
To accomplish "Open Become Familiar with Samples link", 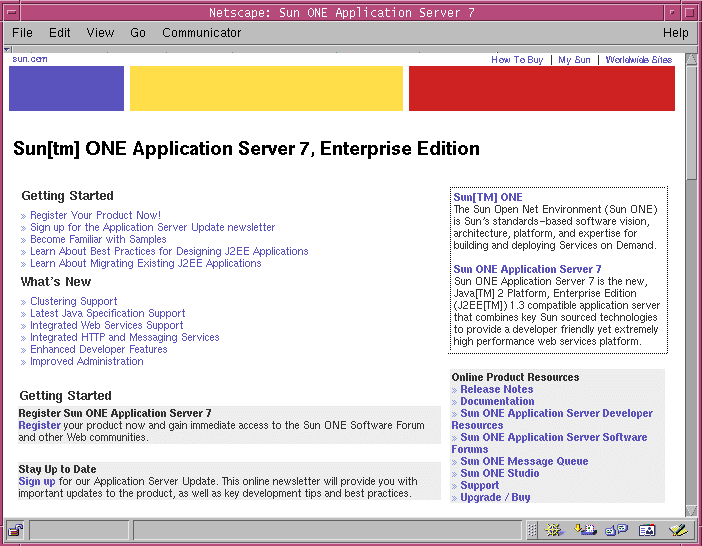I will tap(98, 239).
